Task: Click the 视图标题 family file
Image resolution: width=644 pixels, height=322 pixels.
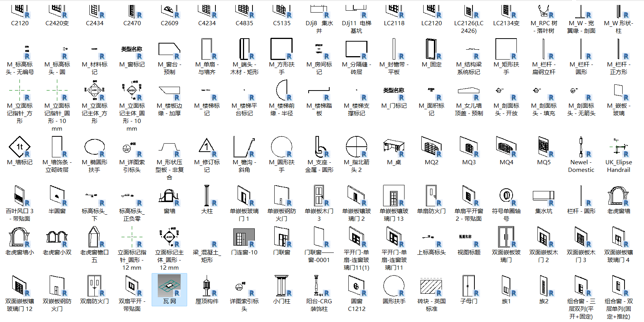Action: coord(469,244)
